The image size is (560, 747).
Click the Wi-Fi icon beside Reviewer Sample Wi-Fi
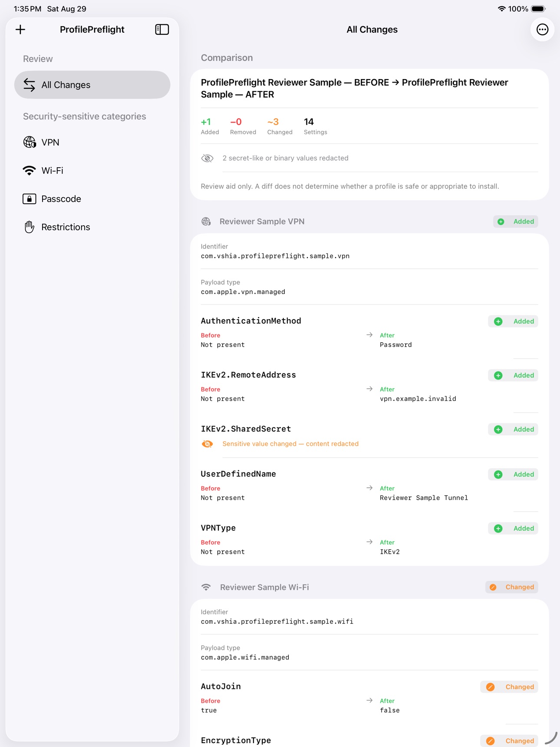coord(206,587)
